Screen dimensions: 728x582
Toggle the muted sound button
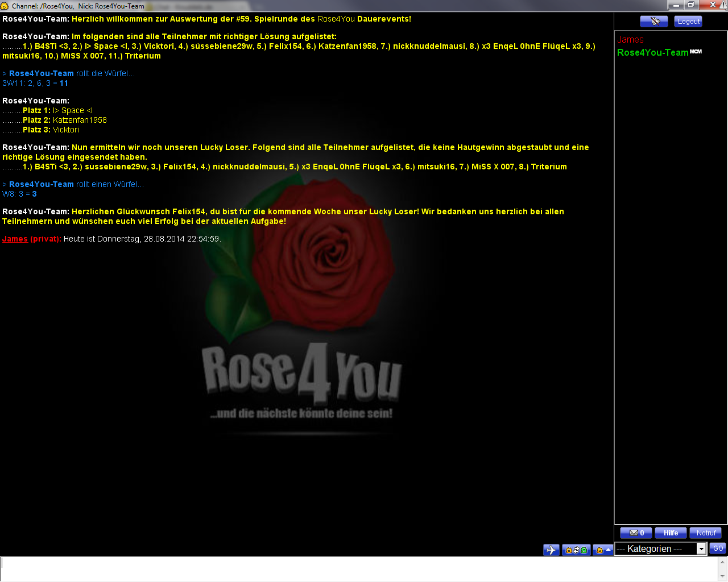click(653, 22)
